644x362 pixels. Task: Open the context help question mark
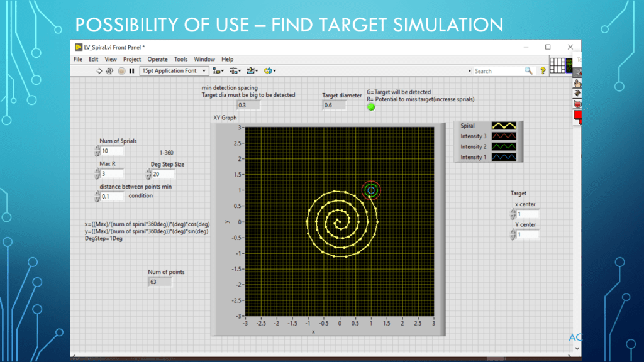click(543, 71)
